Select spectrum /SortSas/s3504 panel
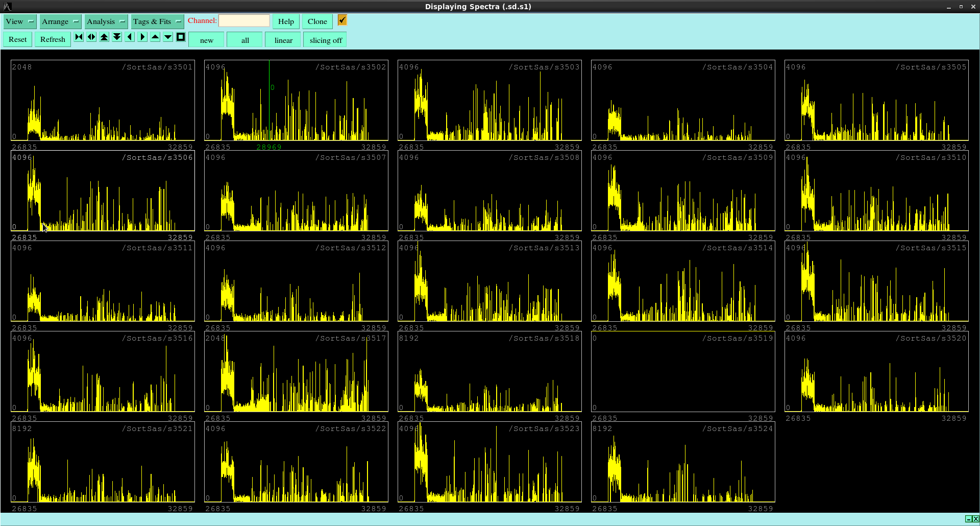This screenshot has height=526, width=980. [683, 101]
